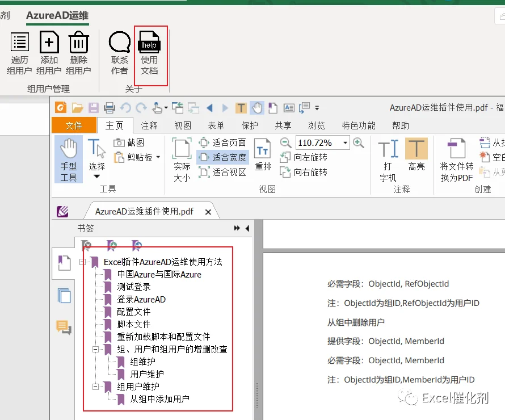This screenshot has height=420, width=505.
Task: Click the zoom in magnifier icon
Action: point(359,142)
